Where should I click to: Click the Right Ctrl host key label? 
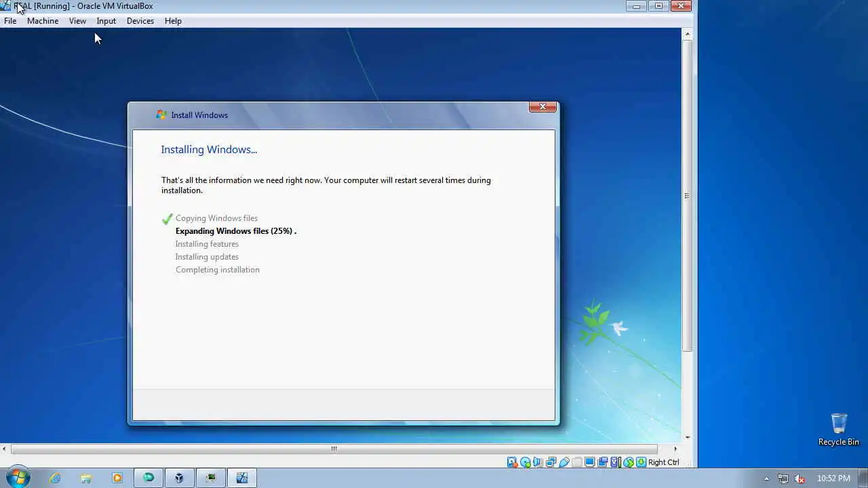(664, 462)
